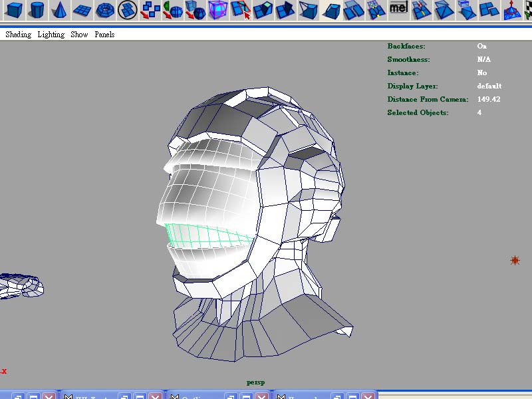The image size is (532, 399).
Task: Click the plane with yellow edge icon
Action: tap(422, 10)
